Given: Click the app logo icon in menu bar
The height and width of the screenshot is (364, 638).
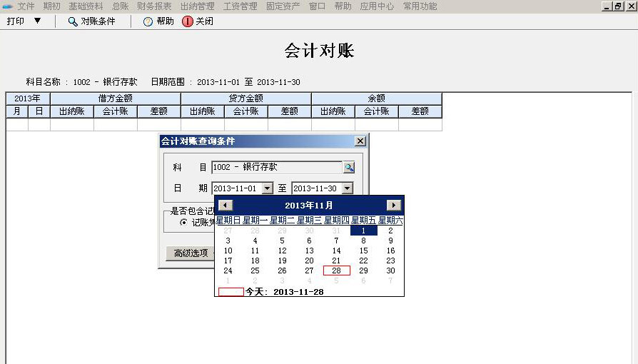Looking at the screenshot, I should point(7,6).
